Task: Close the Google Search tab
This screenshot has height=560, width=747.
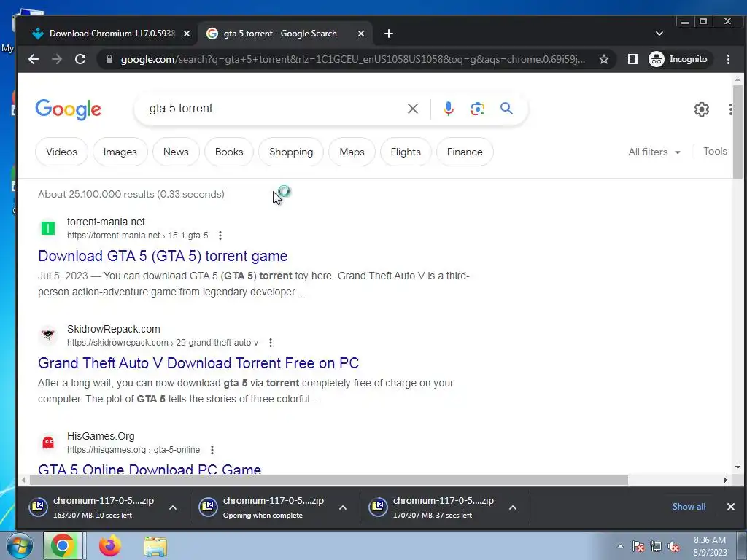Action: point(361,34)
